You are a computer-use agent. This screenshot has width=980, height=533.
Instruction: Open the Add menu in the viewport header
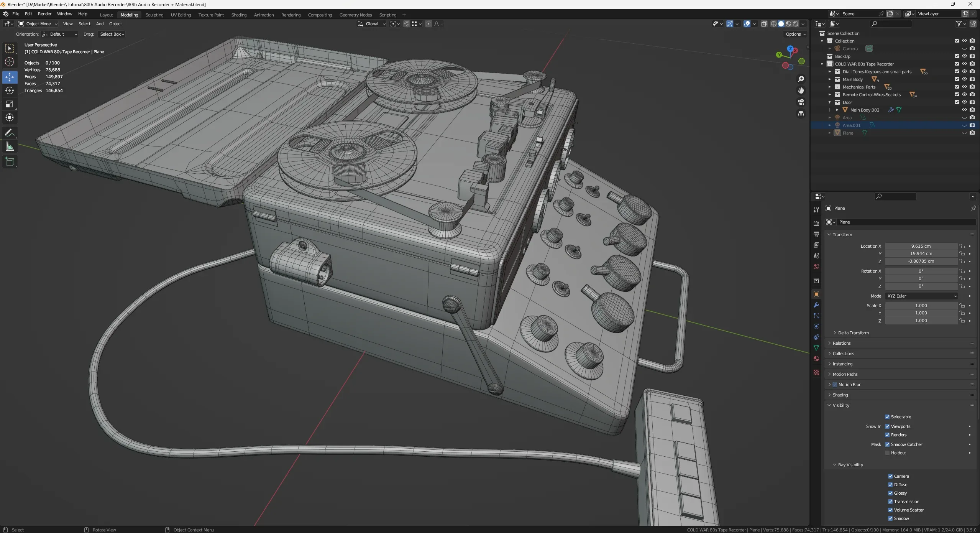tap(100, 24)
